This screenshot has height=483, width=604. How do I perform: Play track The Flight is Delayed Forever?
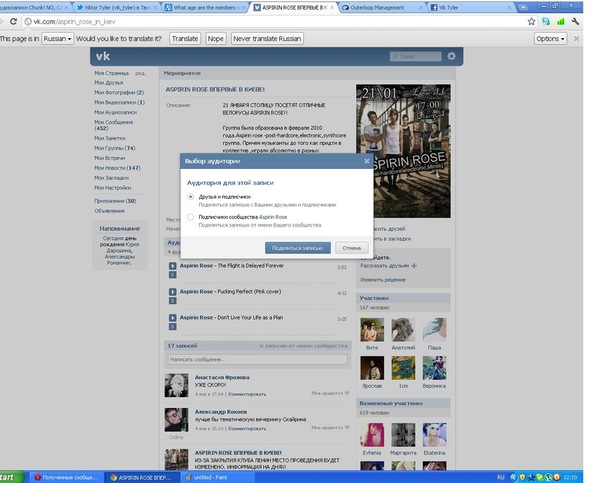[173, 266]
